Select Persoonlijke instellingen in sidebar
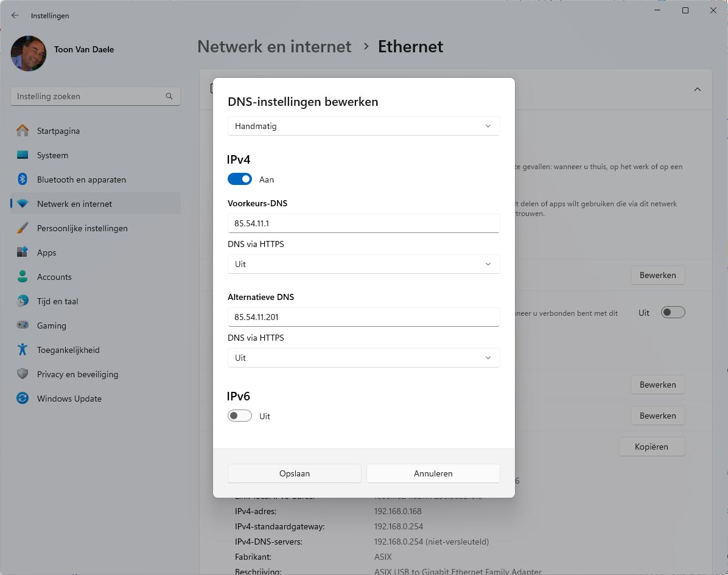 (82, 228)
